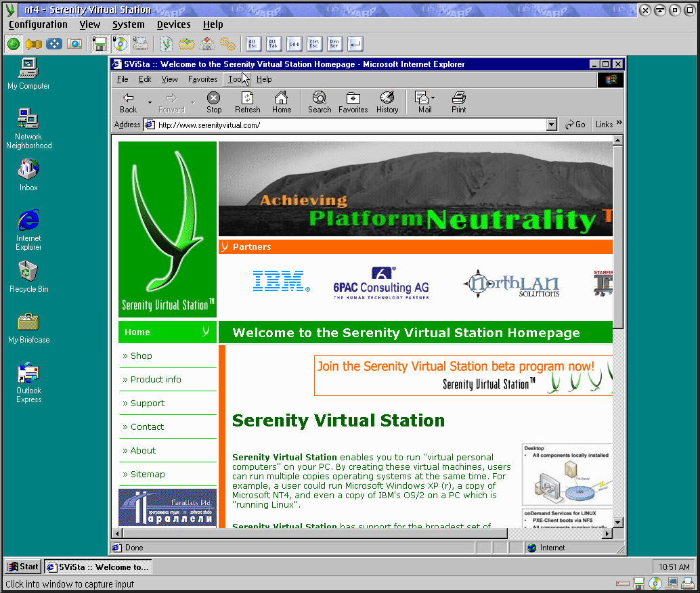Send Print Screen key button
The width and height of the screenshot is (700, 593).
[x=334, y=44]
